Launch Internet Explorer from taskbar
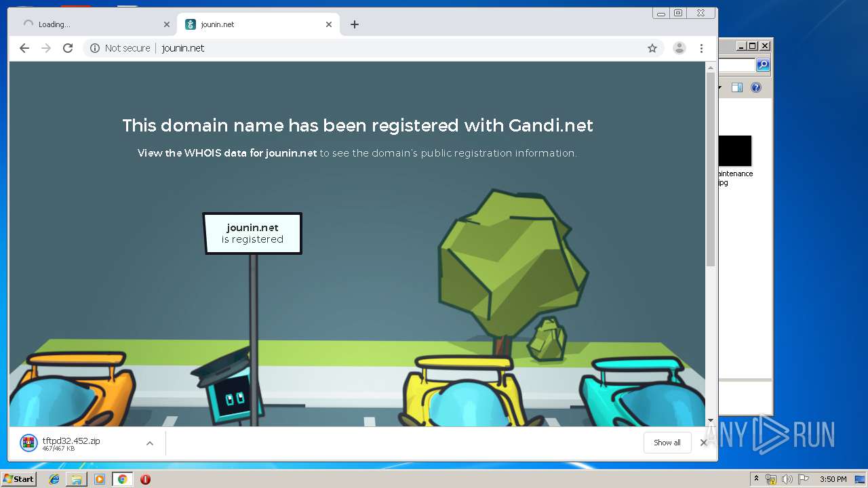 pos(54,479)
